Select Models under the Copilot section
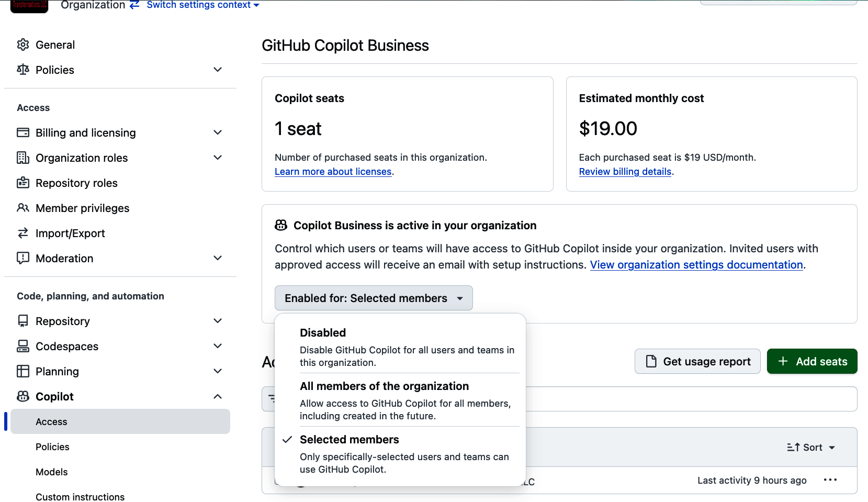Viewport: 868px width, 502px height. coord(51,472)
